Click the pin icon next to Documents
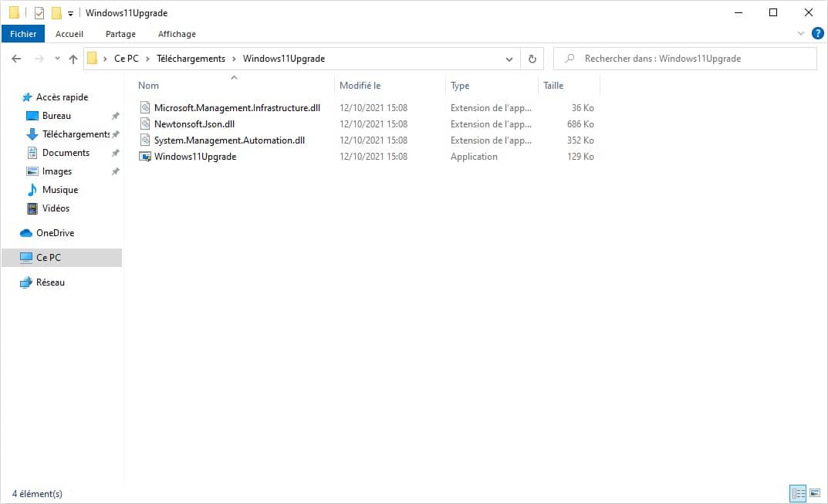The image size is (828, 504). [x=115, y=153]
